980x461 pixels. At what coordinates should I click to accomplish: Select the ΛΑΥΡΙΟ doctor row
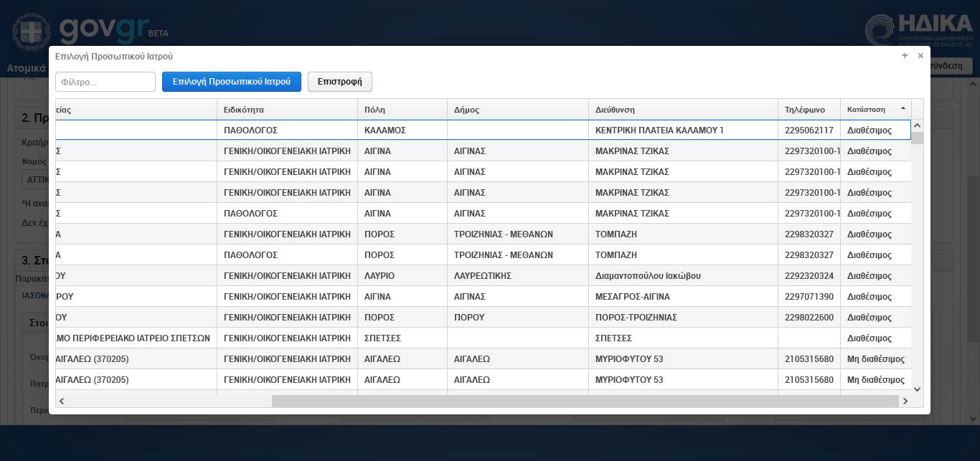point(380,276)
